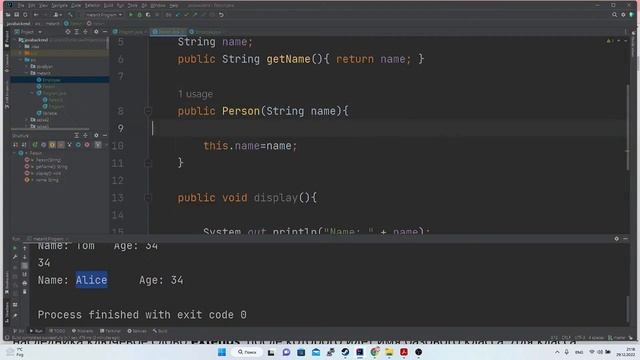Open Project panel options gear
Viewport: 640px width, 360px height.
(96, 32)
